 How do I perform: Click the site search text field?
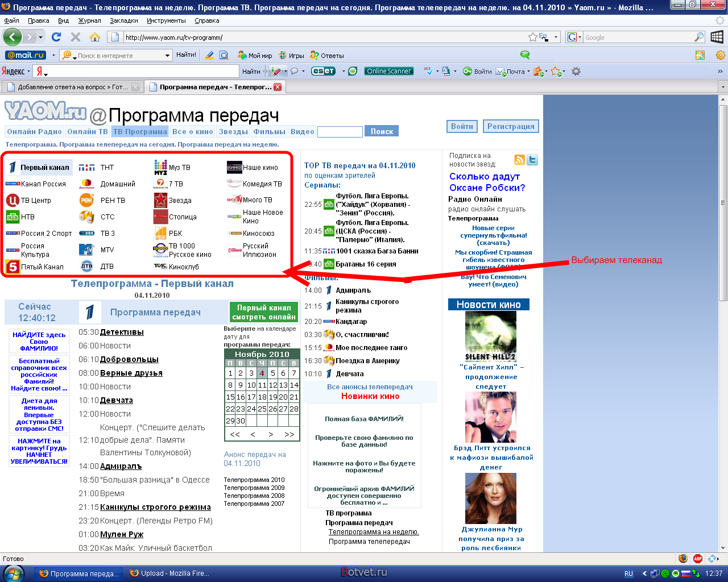coord(340,132)
